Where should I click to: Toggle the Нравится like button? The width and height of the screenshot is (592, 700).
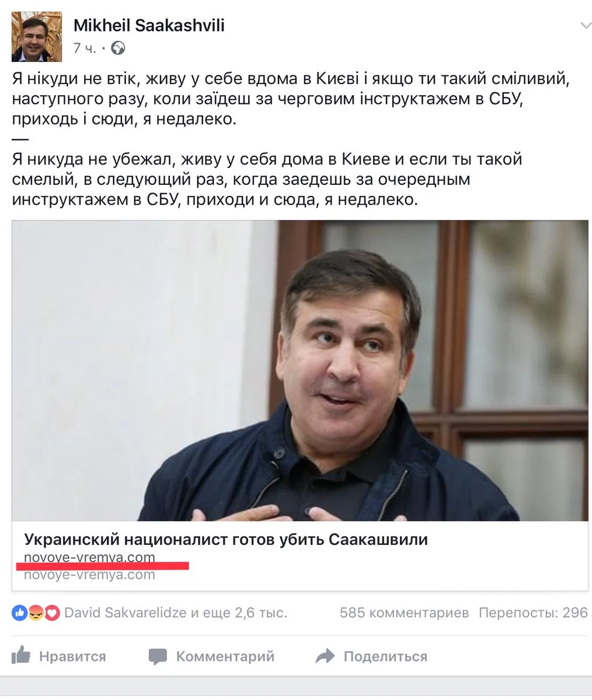tap(59, 656)
